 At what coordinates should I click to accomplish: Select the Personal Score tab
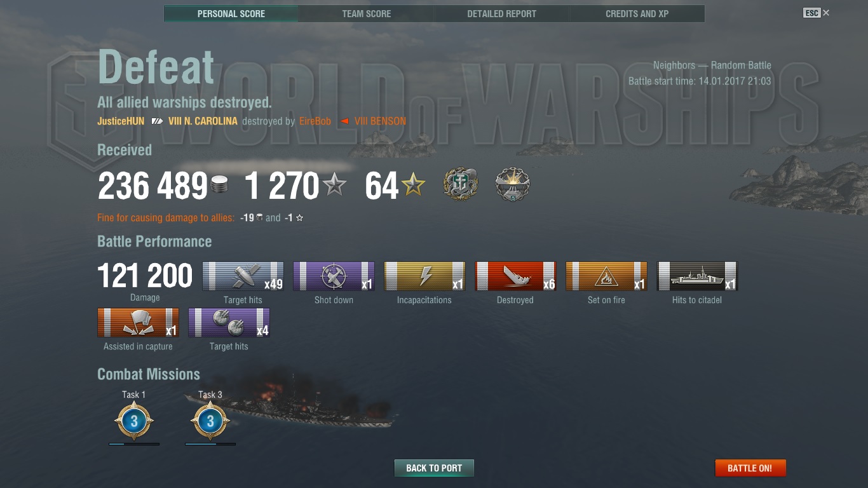pos(231,13)
